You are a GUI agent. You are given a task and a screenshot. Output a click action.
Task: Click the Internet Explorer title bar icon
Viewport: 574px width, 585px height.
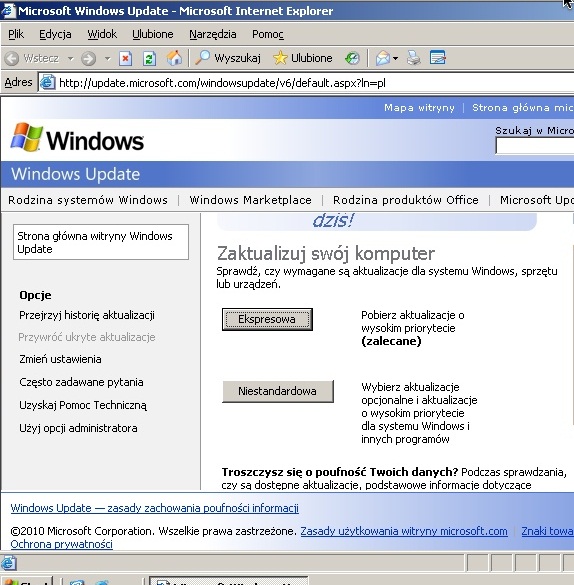8,10
